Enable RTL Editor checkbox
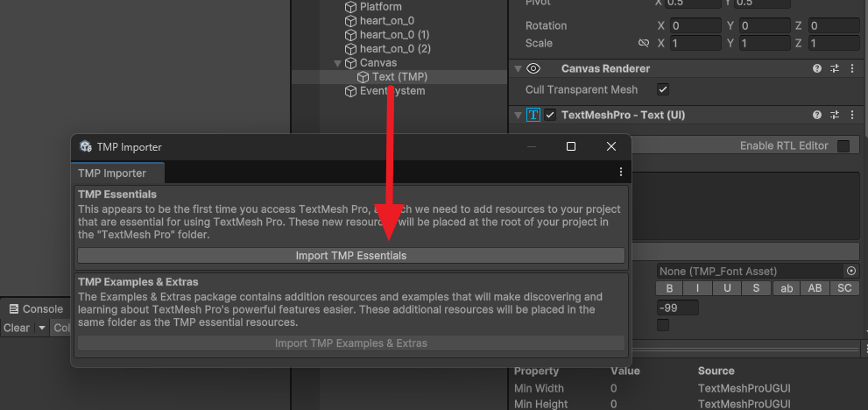The height and width of the screenshot is (410, 868). coord(843,146)
